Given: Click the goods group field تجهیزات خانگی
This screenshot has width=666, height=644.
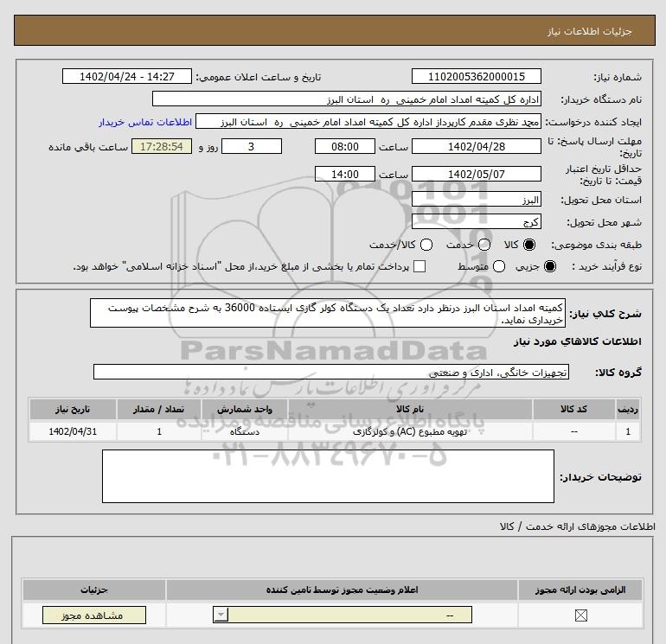Looking at the screenshot, I should tap(331, 372).
